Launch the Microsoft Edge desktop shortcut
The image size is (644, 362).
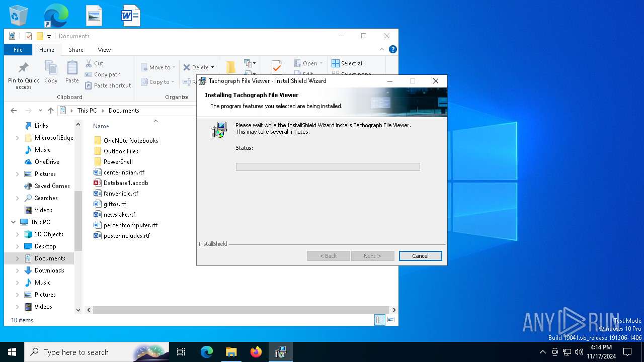[x=56, y=16]
